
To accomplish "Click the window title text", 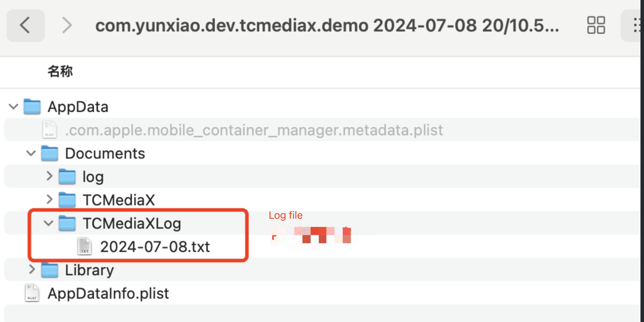I will 327,25.
